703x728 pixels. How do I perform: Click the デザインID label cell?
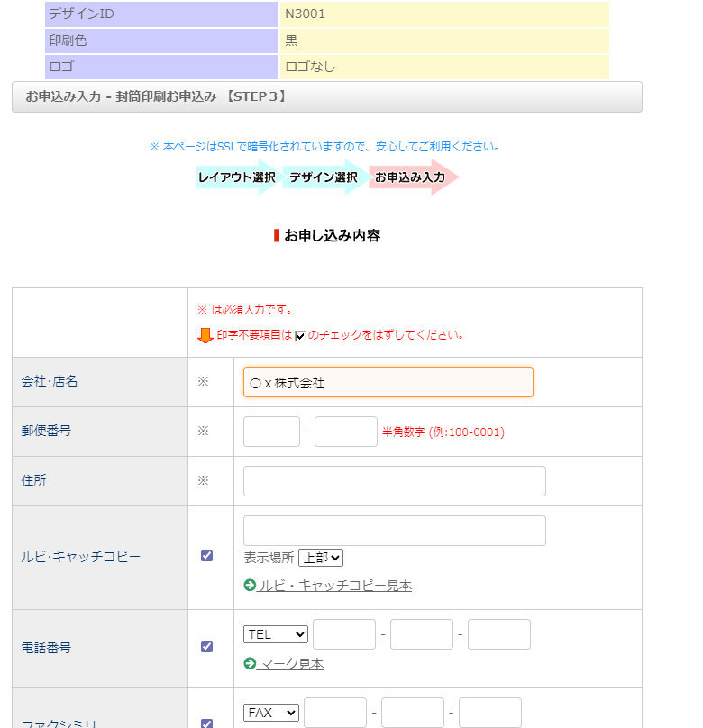161,14
